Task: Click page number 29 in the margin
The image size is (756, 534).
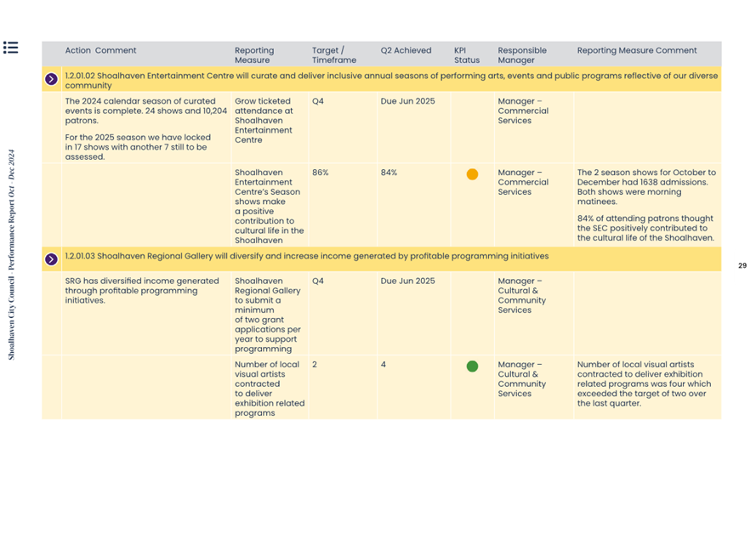Action: click(x=742, y=266)
